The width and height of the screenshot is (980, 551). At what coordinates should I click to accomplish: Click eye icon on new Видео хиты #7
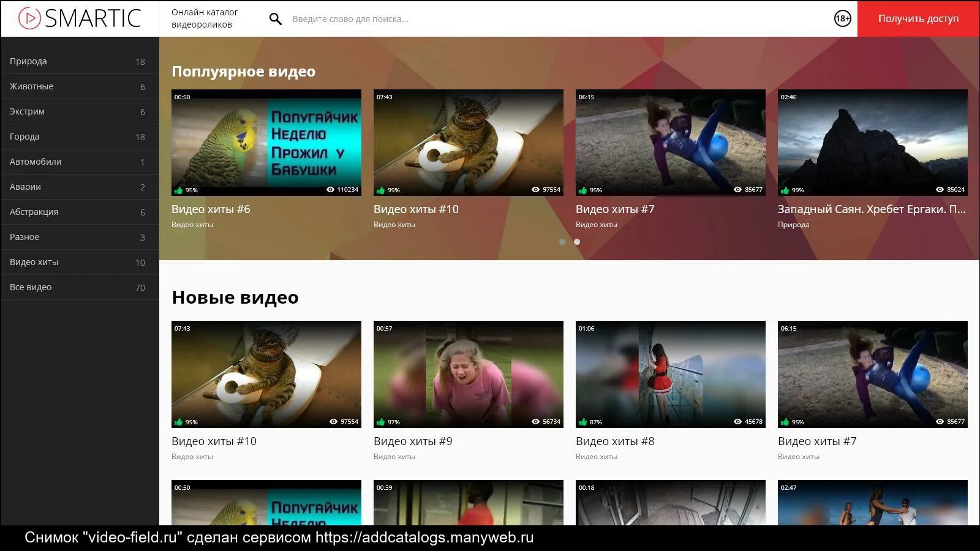click(x=940, y=422)
